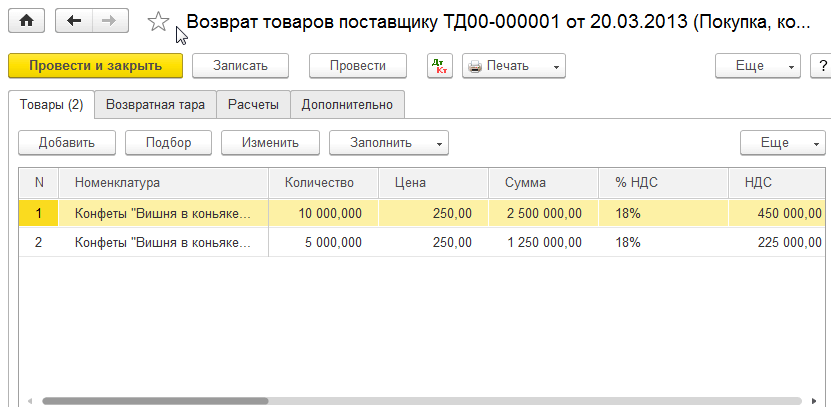831x407 pixels.
Task: Add document to favorites with star
Action: coord(158,22)
